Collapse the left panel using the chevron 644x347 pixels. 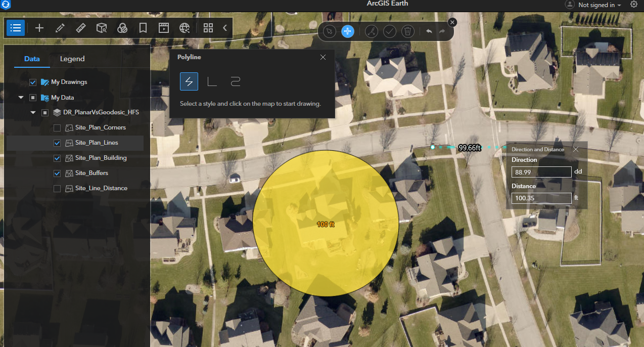(225, 28)
